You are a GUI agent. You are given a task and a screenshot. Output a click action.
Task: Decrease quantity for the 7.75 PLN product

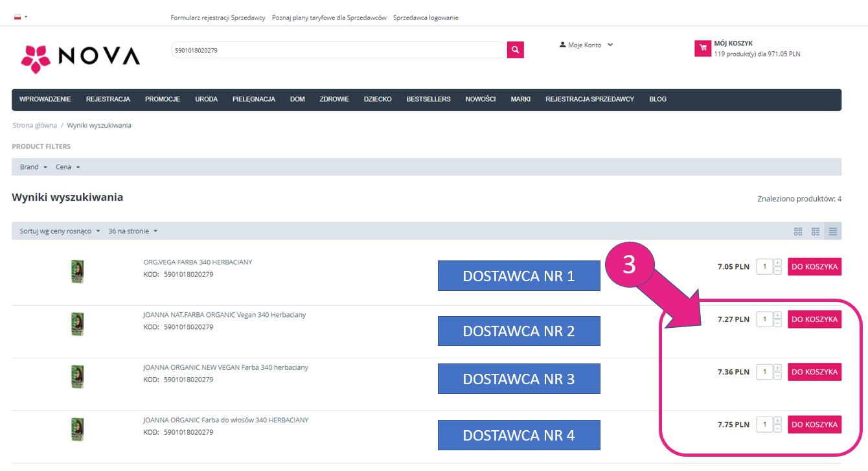point(777,429)
